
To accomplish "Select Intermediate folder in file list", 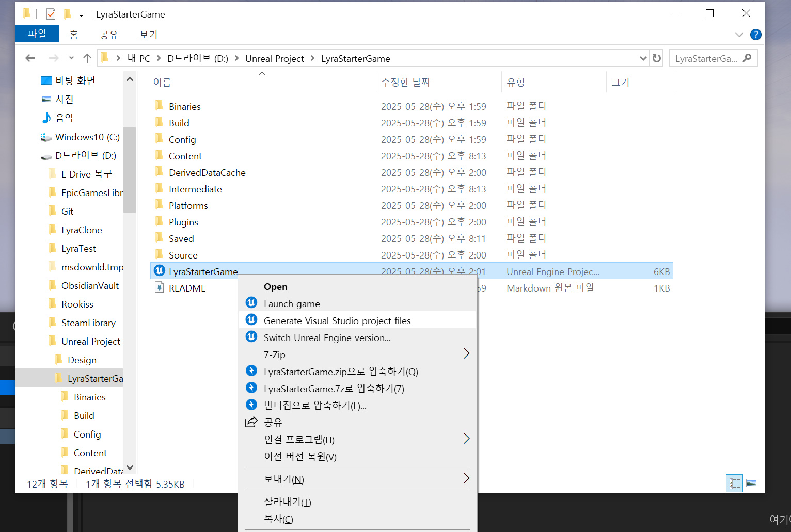I will point(195,189).
